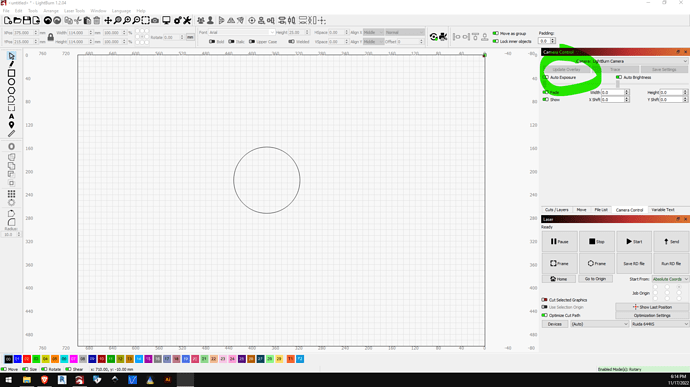This screenshot has height=387, width=690.
Task: Click the Pan view cross-arrows icon
Action: (108, 21)
